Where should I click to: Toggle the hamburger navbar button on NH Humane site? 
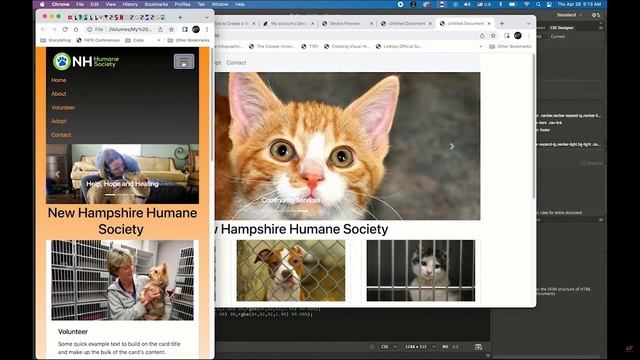click(x=184, y=62)
